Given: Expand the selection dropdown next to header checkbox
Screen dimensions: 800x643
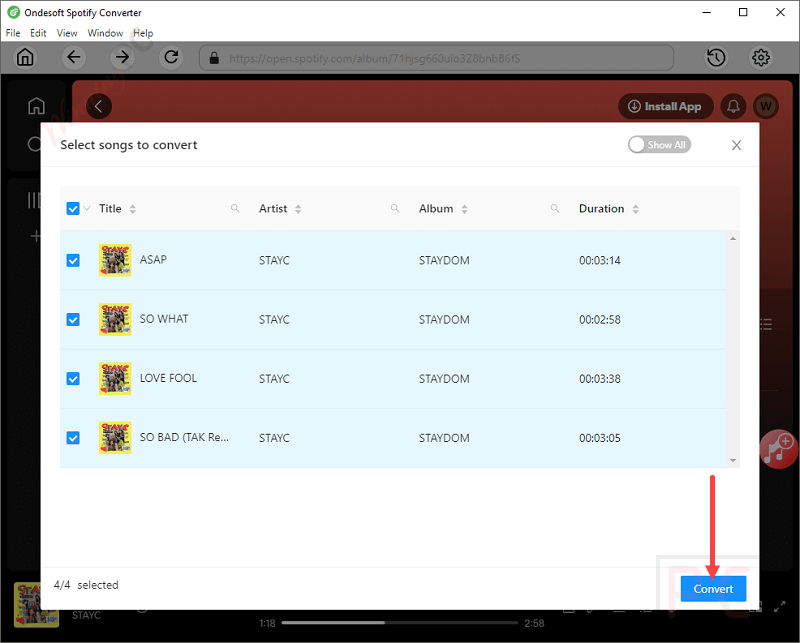Looking at the screenshot, I should pos(87,208).
